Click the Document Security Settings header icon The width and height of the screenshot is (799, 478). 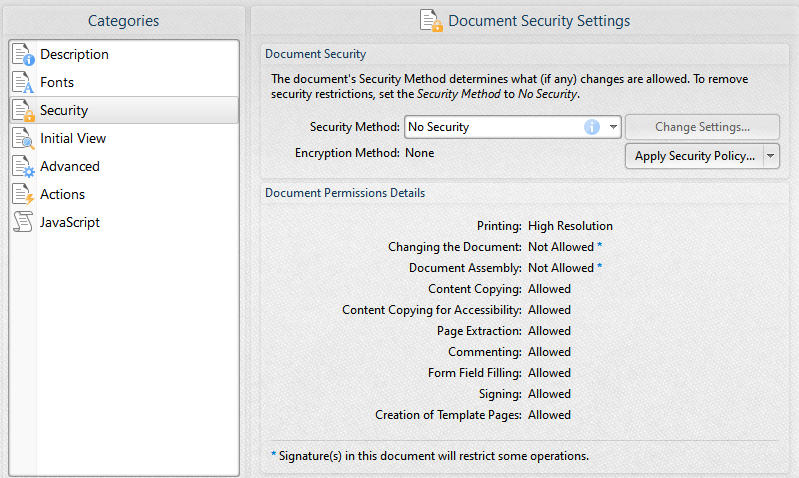430,20
